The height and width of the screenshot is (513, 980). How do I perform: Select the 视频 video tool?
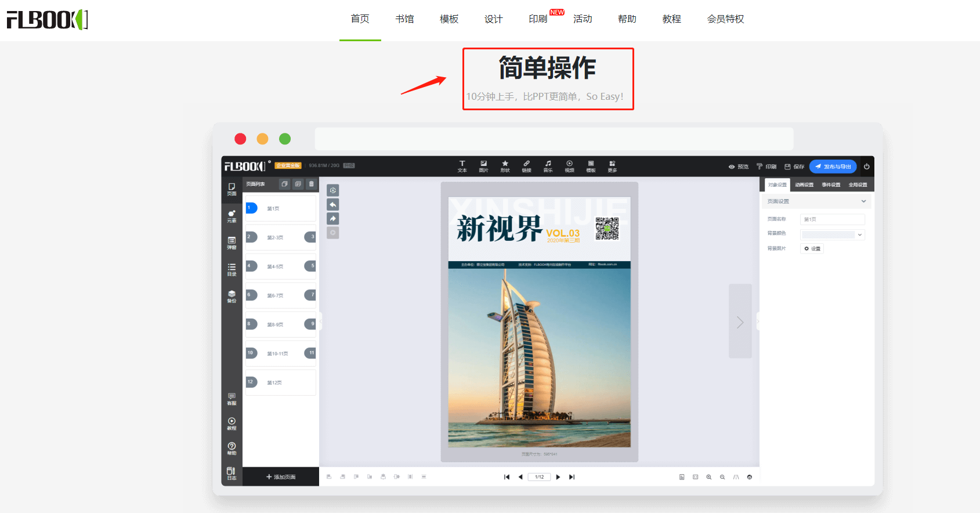click(569, 167)
